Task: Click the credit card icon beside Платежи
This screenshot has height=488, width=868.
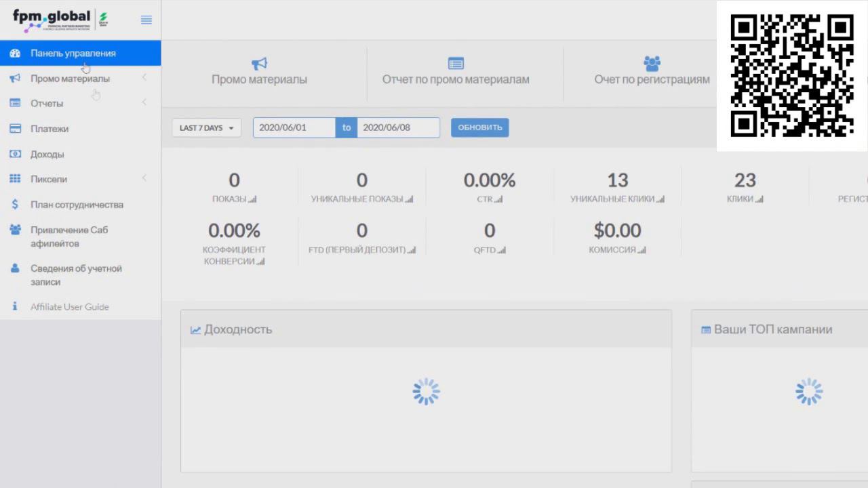Action: tap(15, 129)
